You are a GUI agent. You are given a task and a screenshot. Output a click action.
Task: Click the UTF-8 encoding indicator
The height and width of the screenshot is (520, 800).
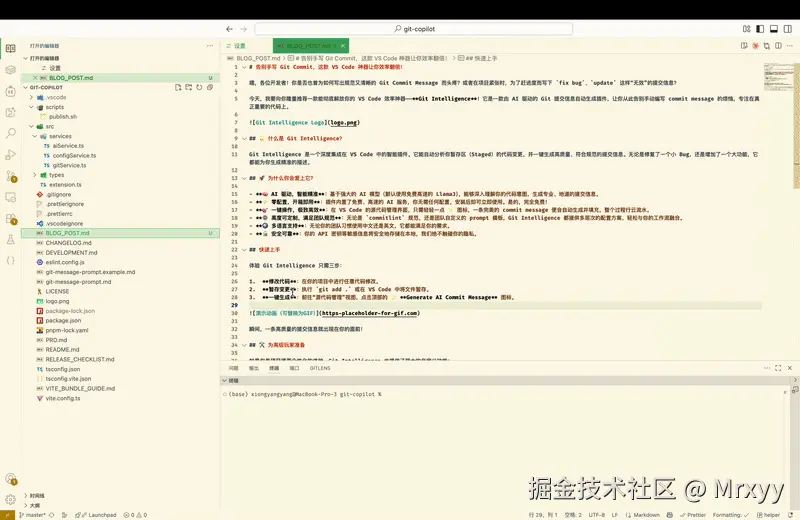tap(597, 515)
